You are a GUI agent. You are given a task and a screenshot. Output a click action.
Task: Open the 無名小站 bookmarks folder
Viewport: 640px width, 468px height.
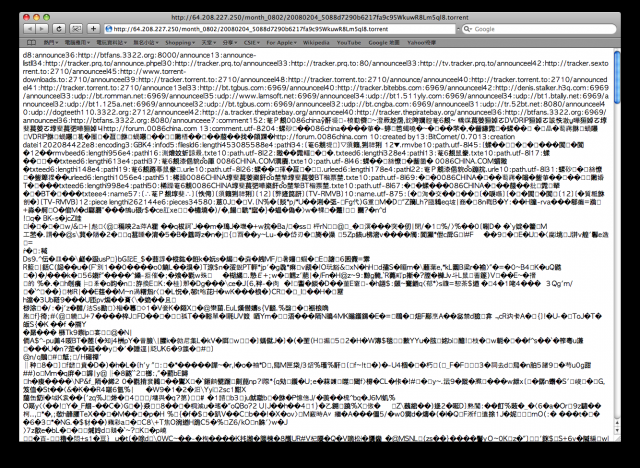(x=146, y=42)
